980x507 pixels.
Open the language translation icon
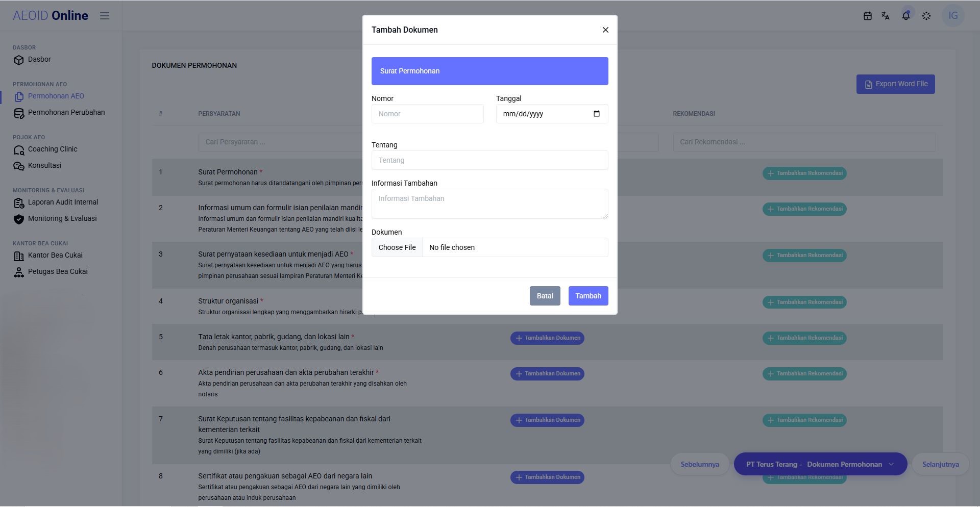pyautogui.click(x=886, y=16)
